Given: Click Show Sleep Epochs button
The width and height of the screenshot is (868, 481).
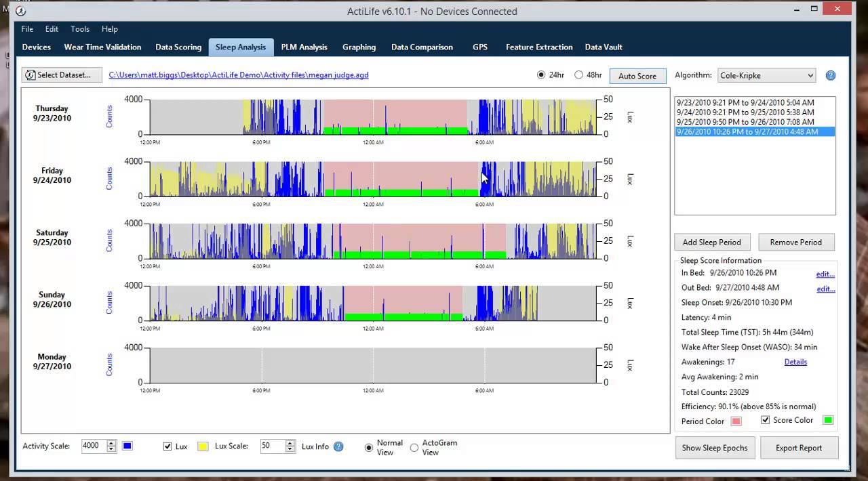Looking at the screenshot, I should tap(715, 448).
